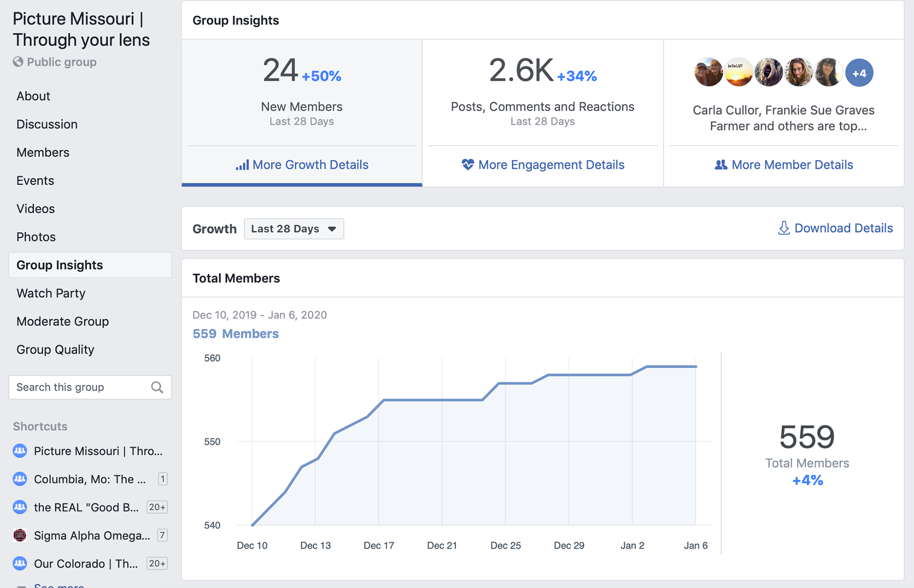Open the Last 28 Days dropdown
Image resolution: width=914 pixels, height=588 pixels.
294,229
